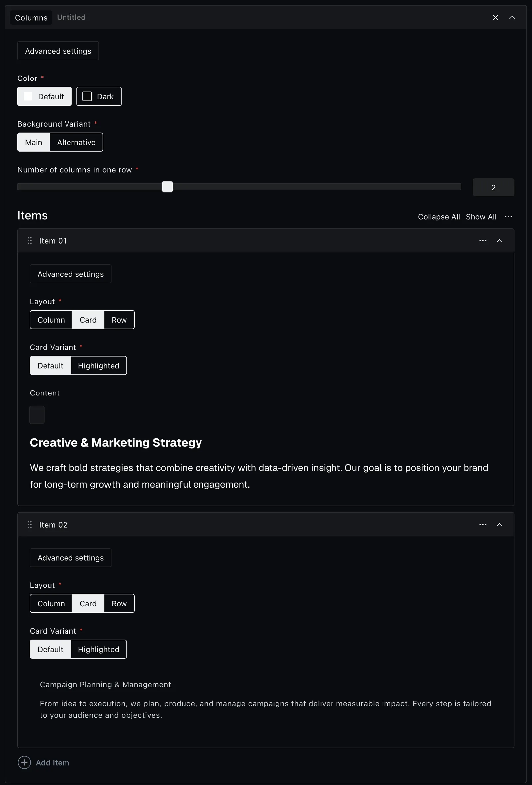Click the columns-per-row slider handle
This screenshot has height=785, width=532.
click(167, 187)
